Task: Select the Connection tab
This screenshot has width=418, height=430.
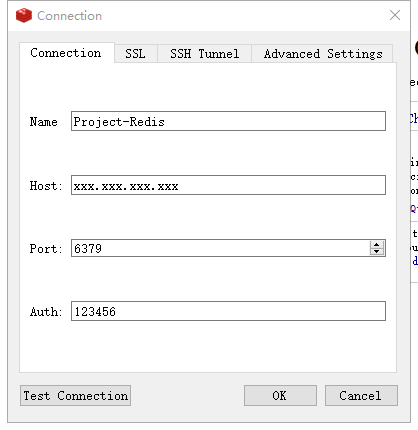Action: 67,53
